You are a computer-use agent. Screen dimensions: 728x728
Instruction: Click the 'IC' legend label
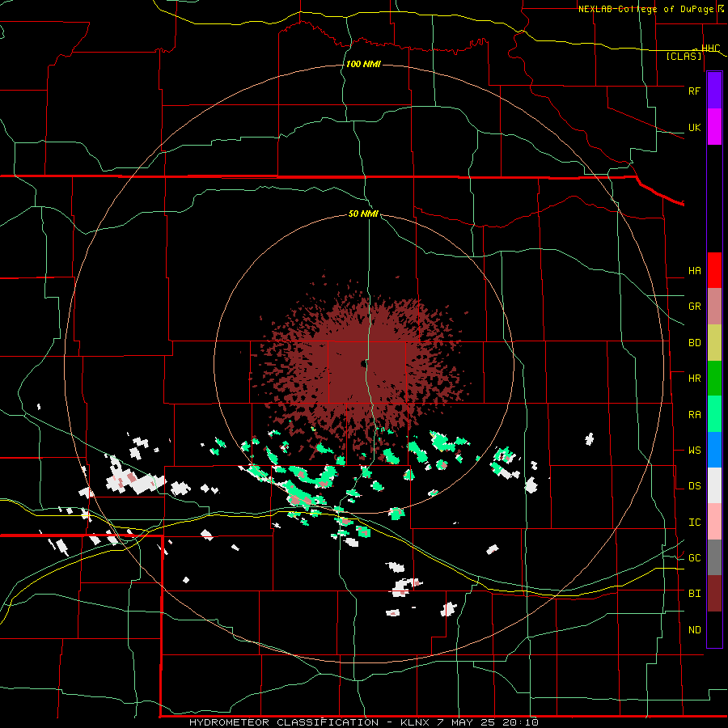tap(695, 523)
